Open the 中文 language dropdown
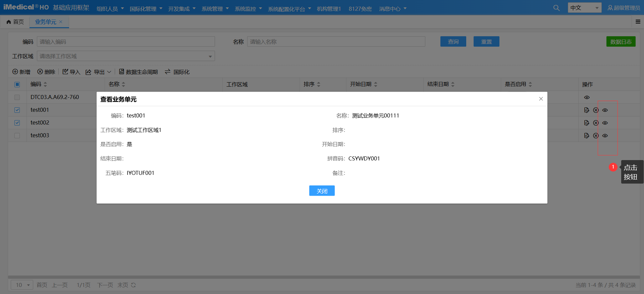Screen dimensions: 644x294 click(x=585, y=8)
